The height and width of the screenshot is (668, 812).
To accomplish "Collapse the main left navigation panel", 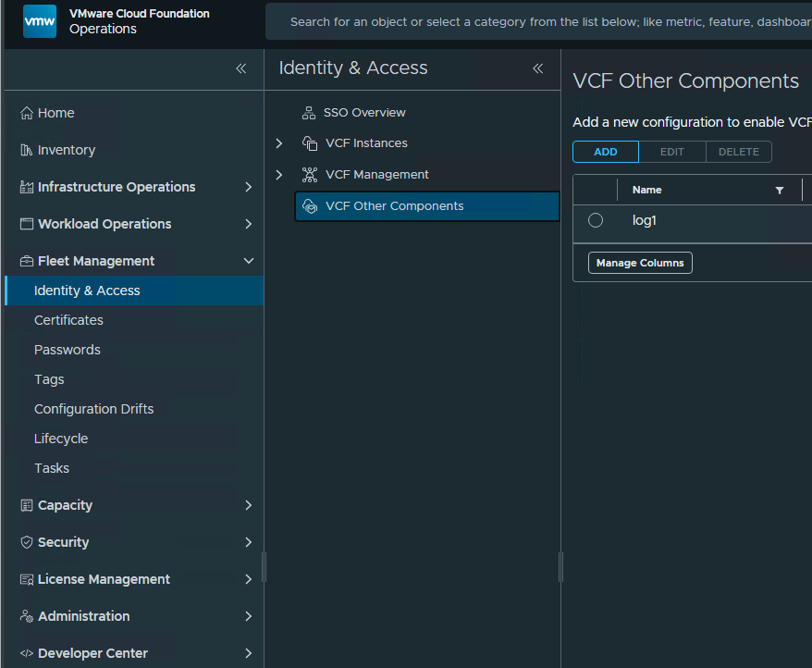I will pos(240,68).
